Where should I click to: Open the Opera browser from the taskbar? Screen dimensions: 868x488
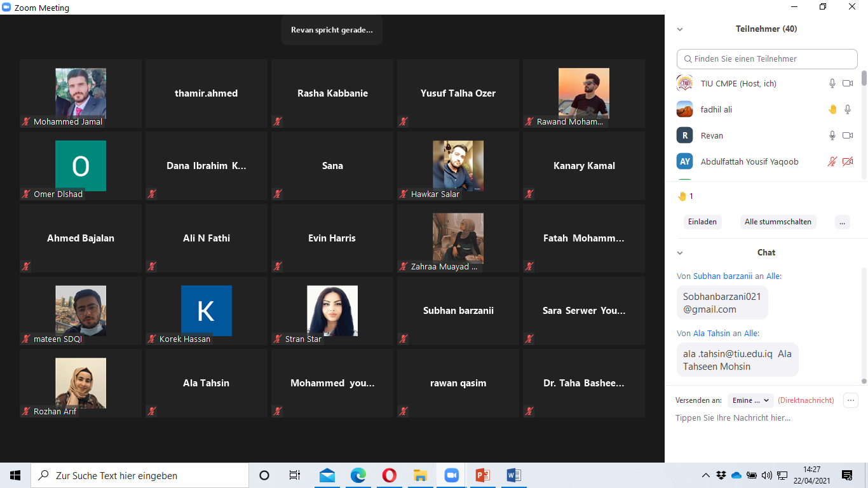(x=390, y=475)
